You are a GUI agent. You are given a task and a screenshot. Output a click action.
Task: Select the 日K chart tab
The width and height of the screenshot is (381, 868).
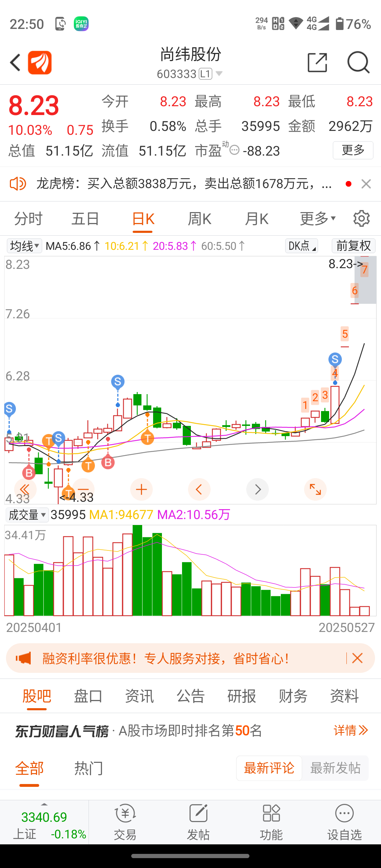[x=143, y=219]
